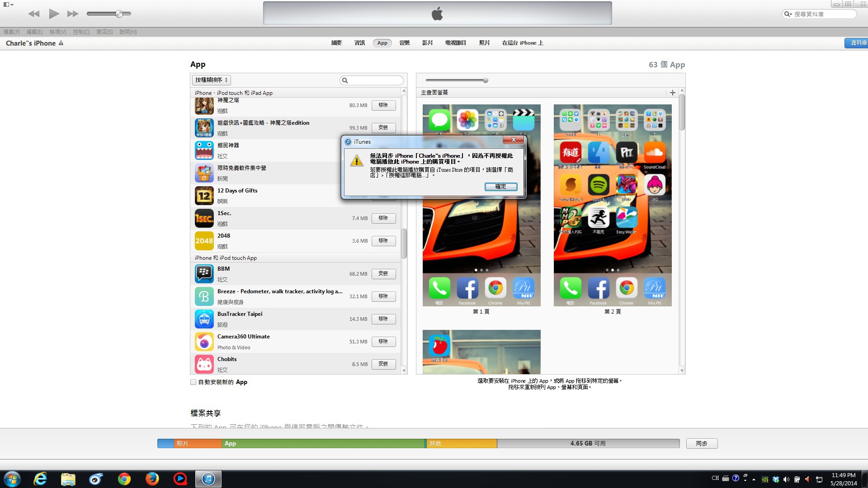The width and height of the screenshot is (868, 488).
Task: Click the 鄉民神器 app icon
Action: [204, 150]
